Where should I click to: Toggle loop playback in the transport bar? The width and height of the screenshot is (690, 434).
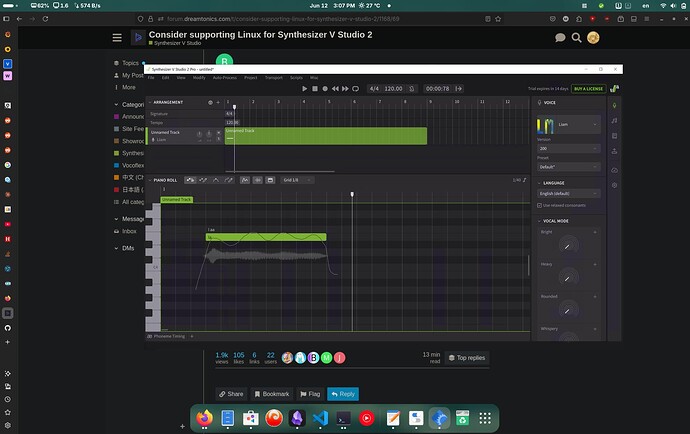pyautogui.click(x=356, y=88)
